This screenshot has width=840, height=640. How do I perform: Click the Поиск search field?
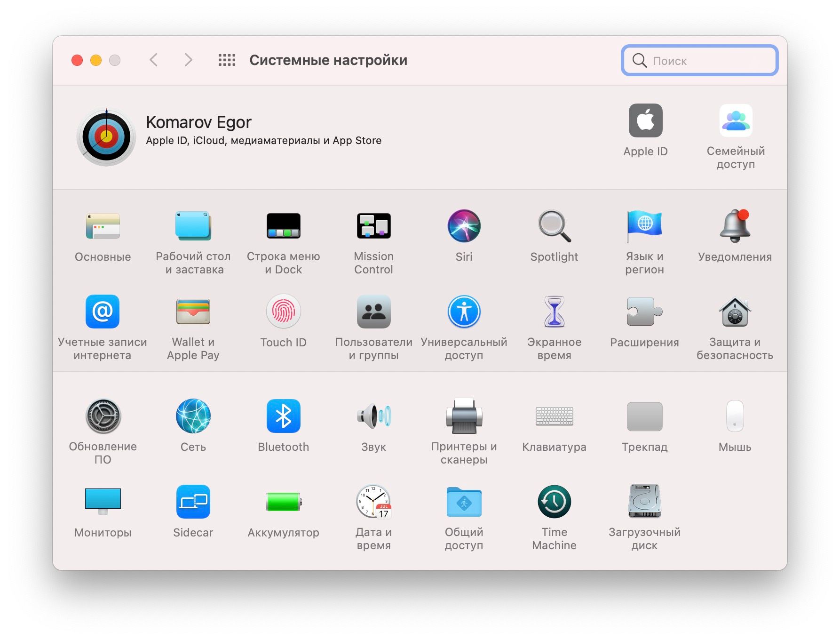click(x=699, y=60)
